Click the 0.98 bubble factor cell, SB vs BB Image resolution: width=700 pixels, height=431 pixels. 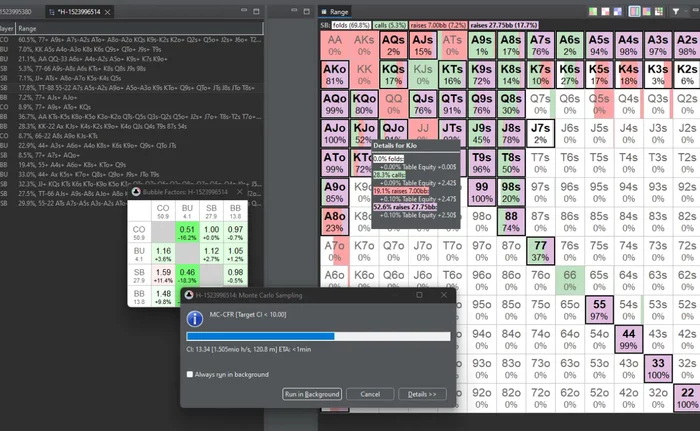pos(235,275)
